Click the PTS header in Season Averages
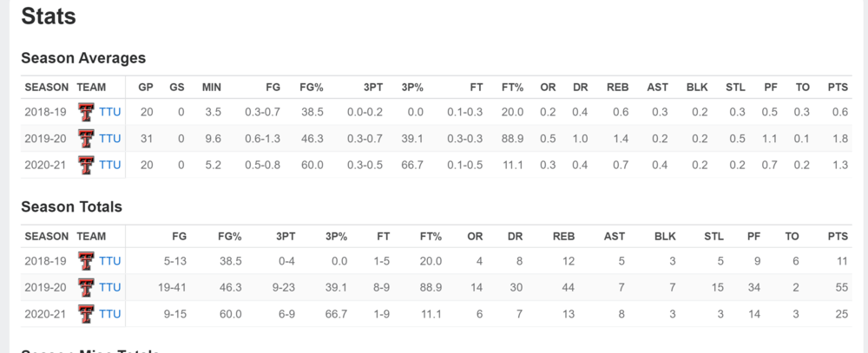 [x=838, y=88]
